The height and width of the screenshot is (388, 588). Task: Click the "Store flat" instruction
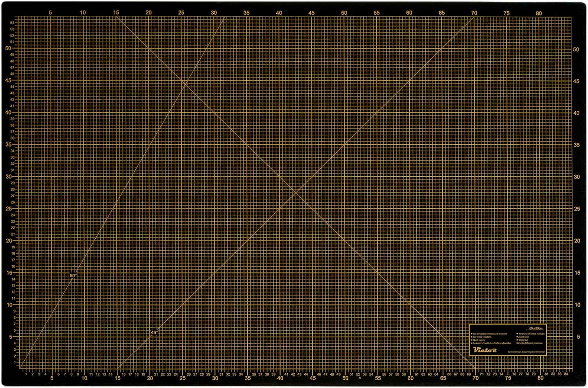(x=523, y=340)
